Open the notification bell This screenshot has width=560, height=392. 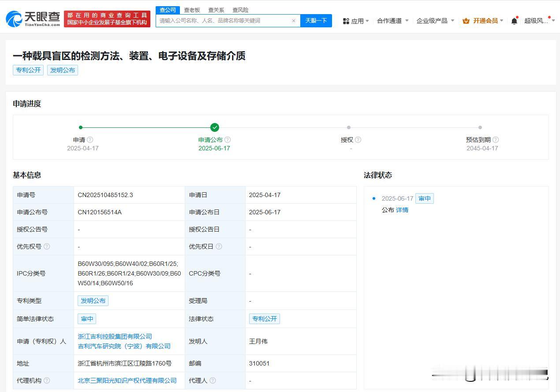pos(514,21)
